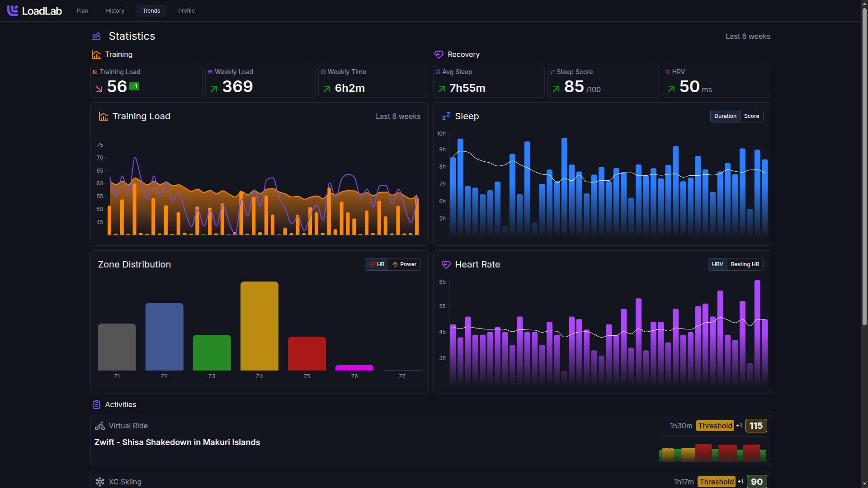The image size is (868, 488).
Task: Open the History tab
Action: (x=115, y=10)
